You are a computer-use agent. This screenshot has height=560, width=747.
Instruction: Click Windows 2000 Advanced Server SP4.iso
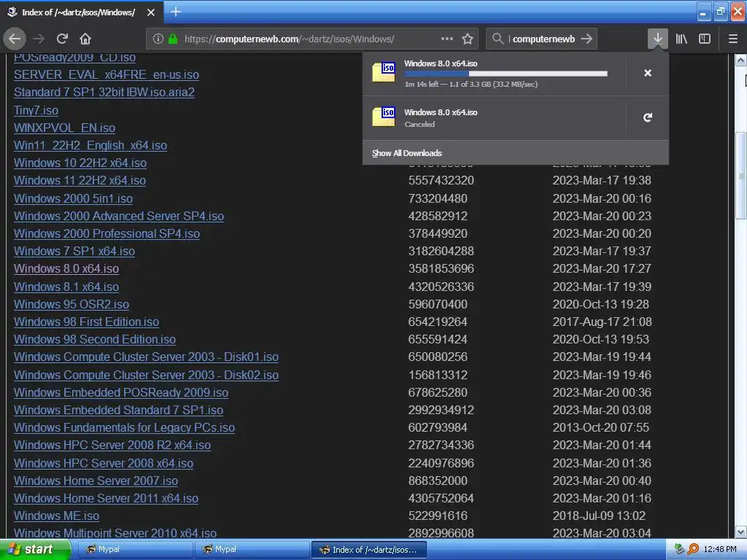pyautogui.click(x=119, y=216)
